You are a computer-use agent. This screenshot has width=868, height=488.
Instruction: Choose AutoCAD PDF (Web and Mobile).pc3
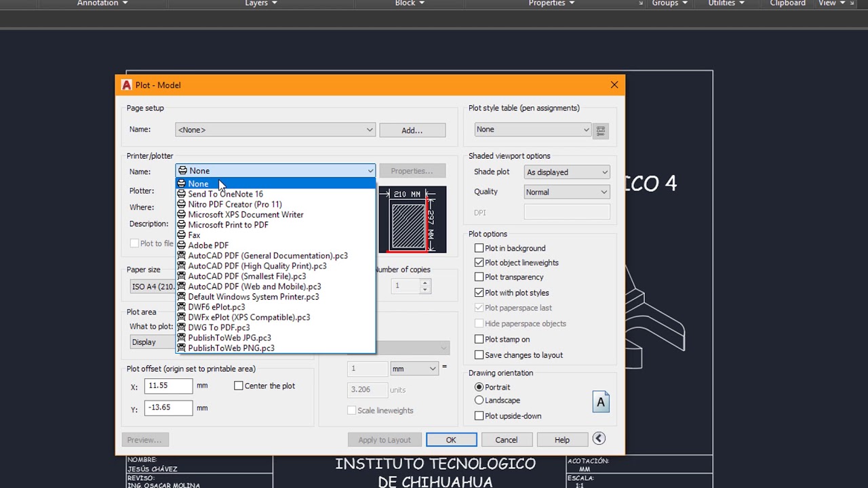275,286
